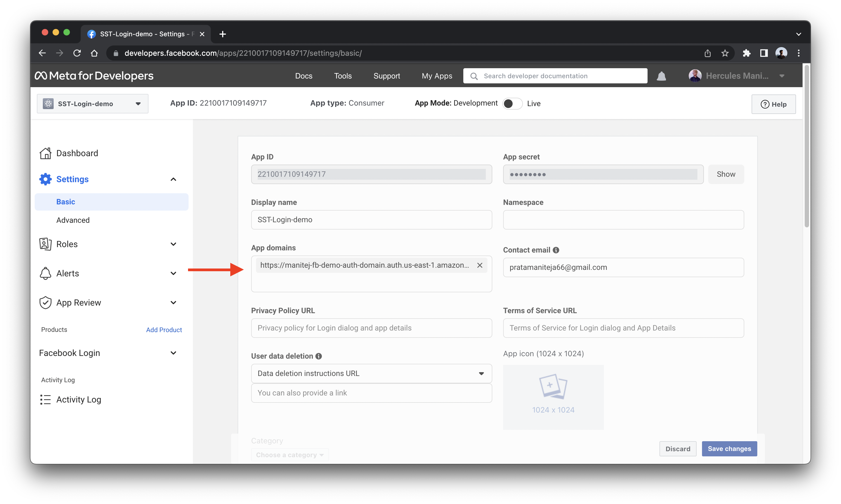Open the extensions puzzle icon
The image size is (841, 504).
coord(746,53)
